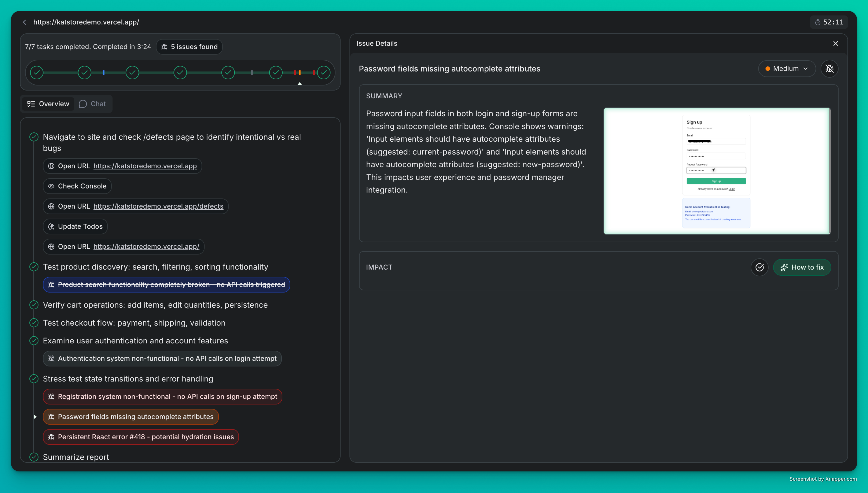Viewport: 868px width, 493px height.
Task: Open the katstoredemo.vercel.app/defects link
Action: coord(158,206)
